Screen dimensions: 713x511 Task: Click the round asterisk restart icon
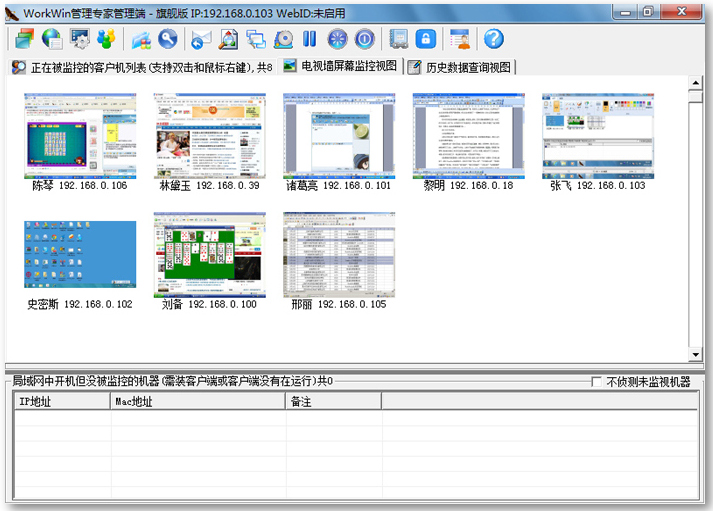click(x=337, y=39)
